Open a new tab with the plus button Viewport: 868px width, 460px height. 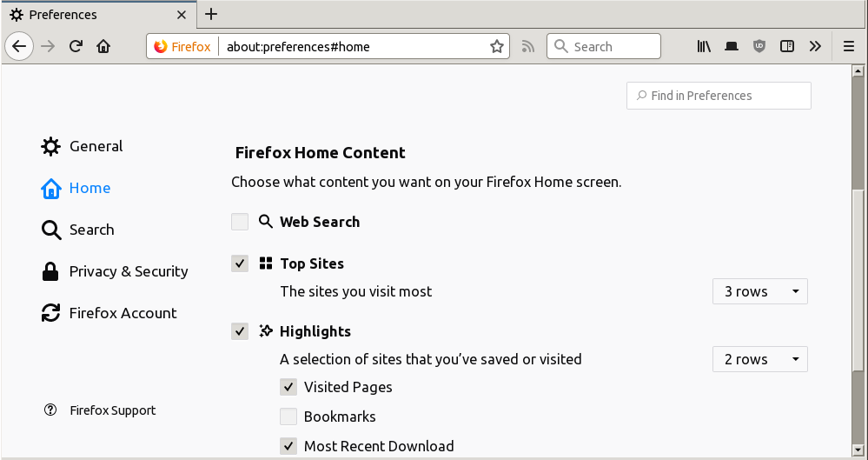[x=211, y=15]
